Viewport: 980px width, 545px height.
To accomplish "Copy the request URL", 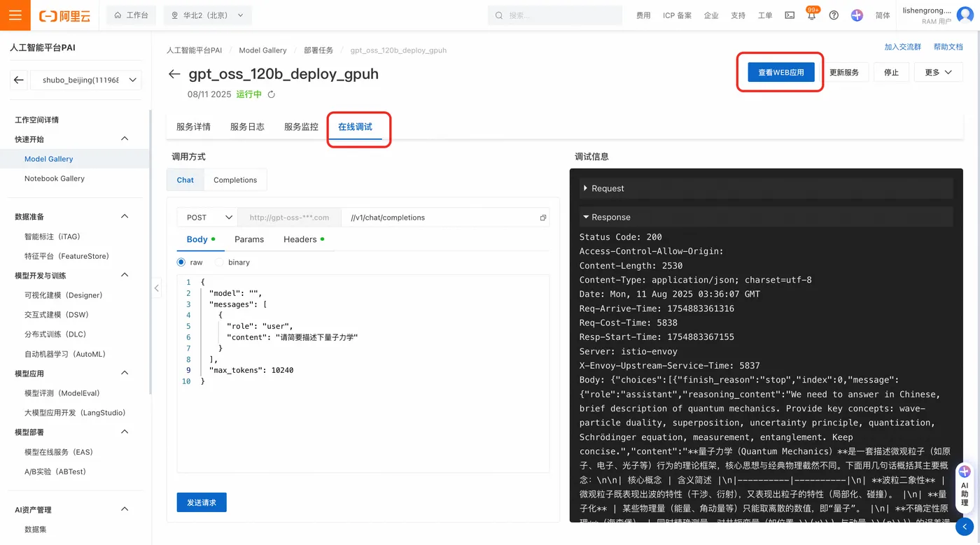I will [x=543, y=218].
